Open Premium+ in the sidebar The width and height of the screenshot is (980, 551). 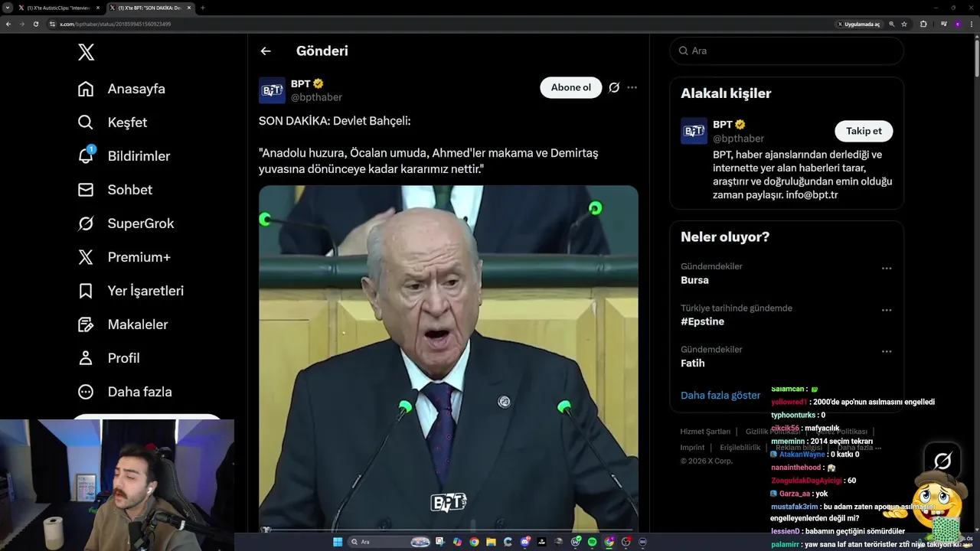[124, 257]
